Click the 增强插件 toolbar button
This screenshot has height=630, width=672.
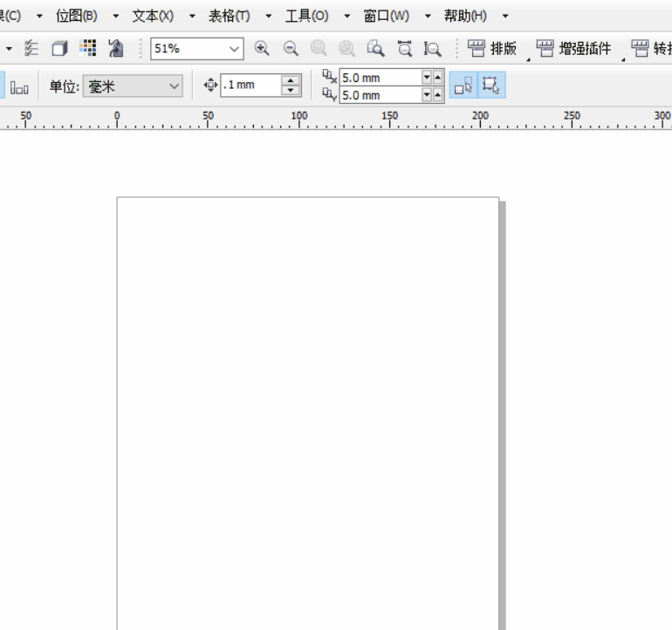click(574, 49)
